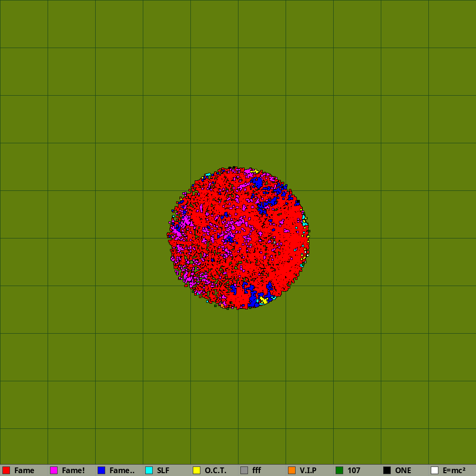Select the "SLF" legend label

tap(163, 471)
